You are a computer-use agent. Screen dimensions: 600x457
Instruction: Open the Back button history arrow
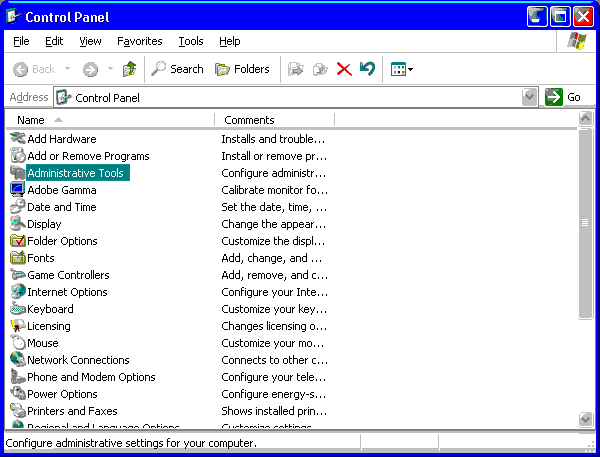click(x=67, y=69)
